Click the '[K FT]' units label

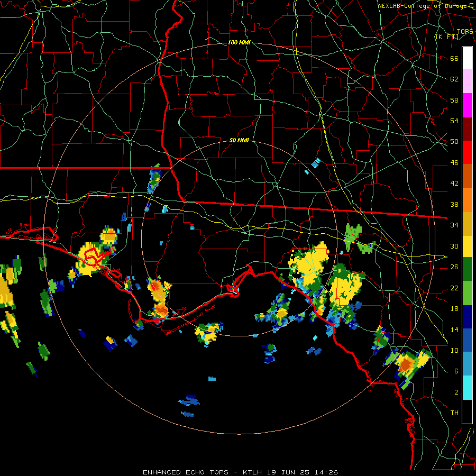pyautogui.click(x=447, y=36)
